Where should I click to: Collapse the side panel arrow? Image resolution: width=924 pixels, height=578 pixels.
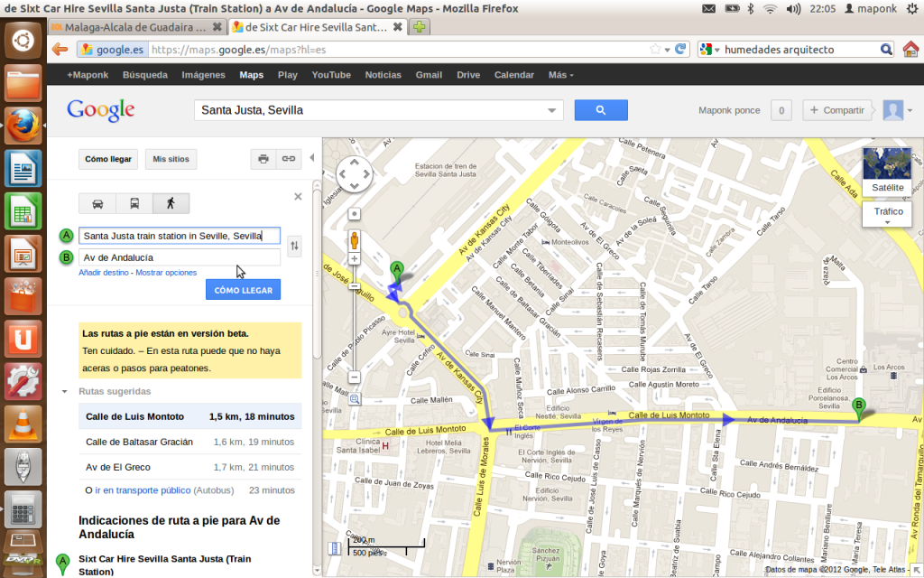click(x=312, y=158)
